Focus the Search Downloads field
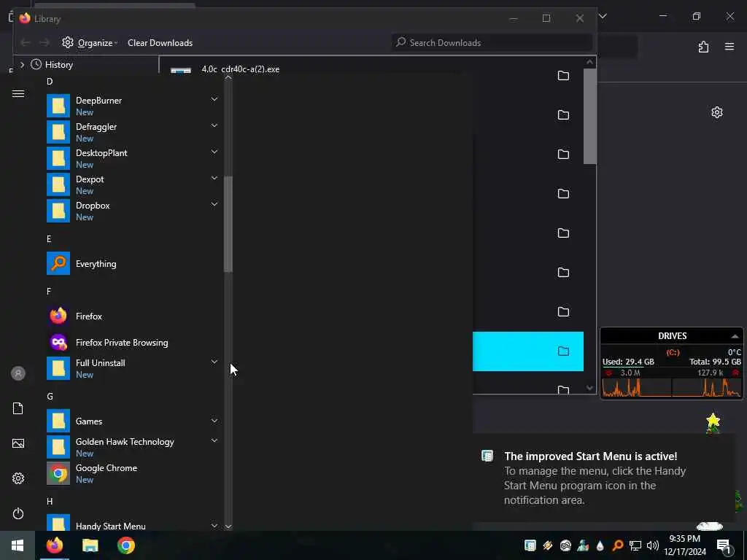The height and width of the screenshot is (560, 747). (x=492, y=43)
